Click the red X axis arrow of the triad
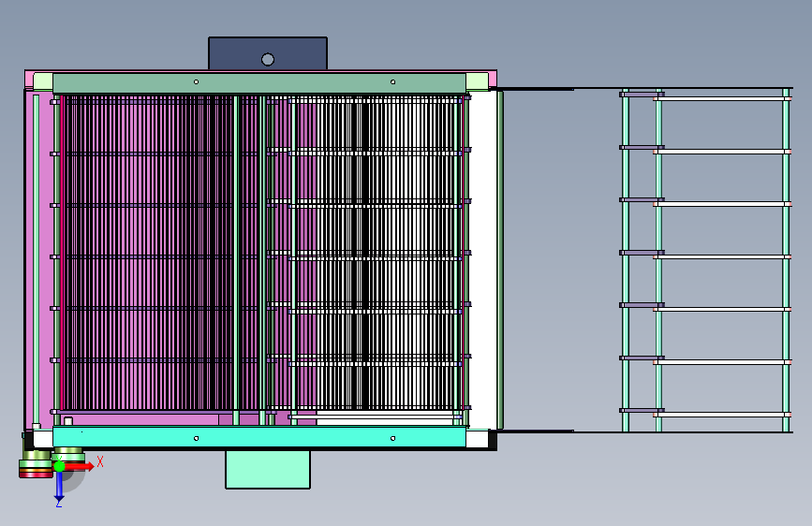Viewport: 812px width, 526px height. click(79, 466)
